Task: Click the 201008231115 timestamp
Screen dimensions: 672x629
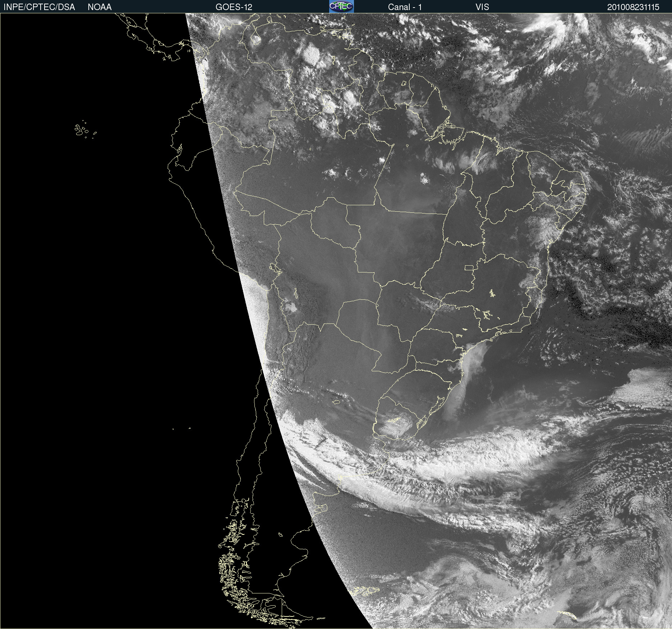Action: click(633, 7)
